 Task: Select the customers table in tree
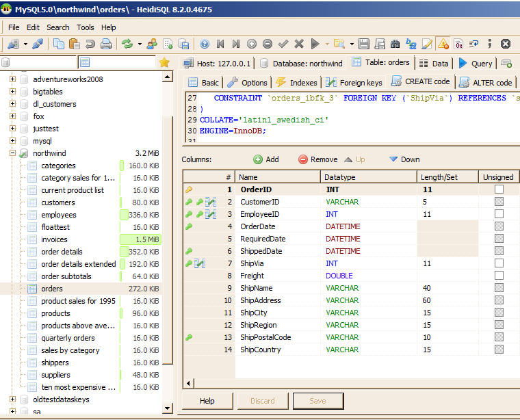[58, 202]
